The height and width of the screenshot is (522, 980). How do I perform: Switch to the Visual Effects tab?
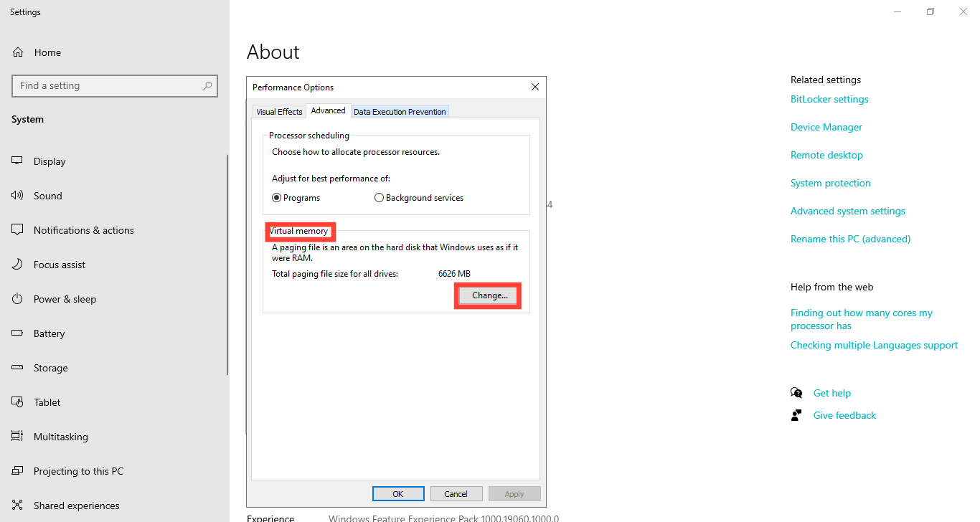click(279, 111)
